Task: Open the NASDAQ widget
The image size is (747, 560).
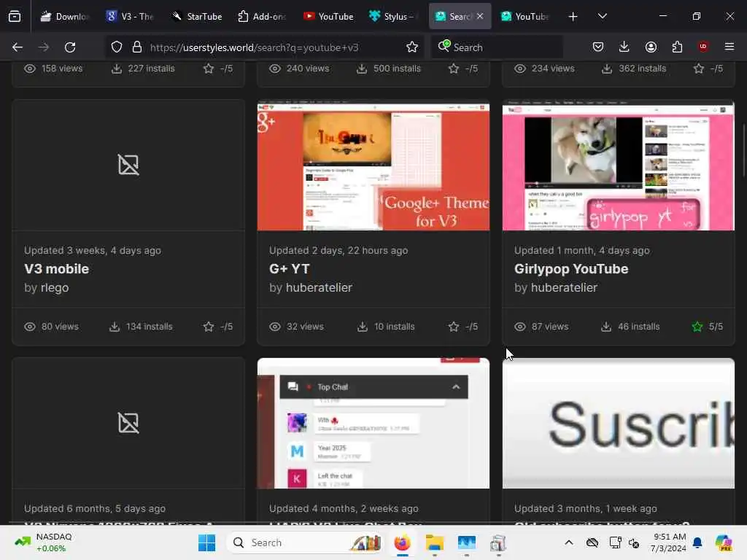Action: (x=44, y=542)
